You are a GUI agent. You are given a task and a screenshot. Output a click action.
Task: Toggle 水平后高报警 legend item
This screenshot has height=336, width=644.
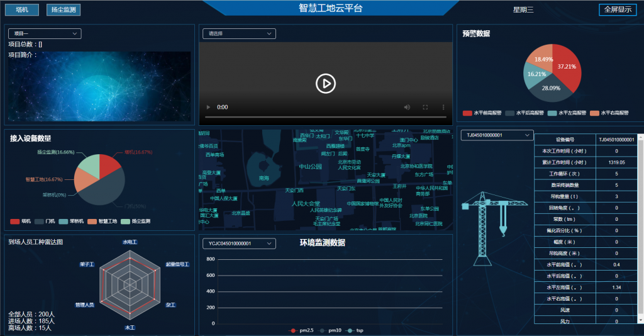(525, 113)
